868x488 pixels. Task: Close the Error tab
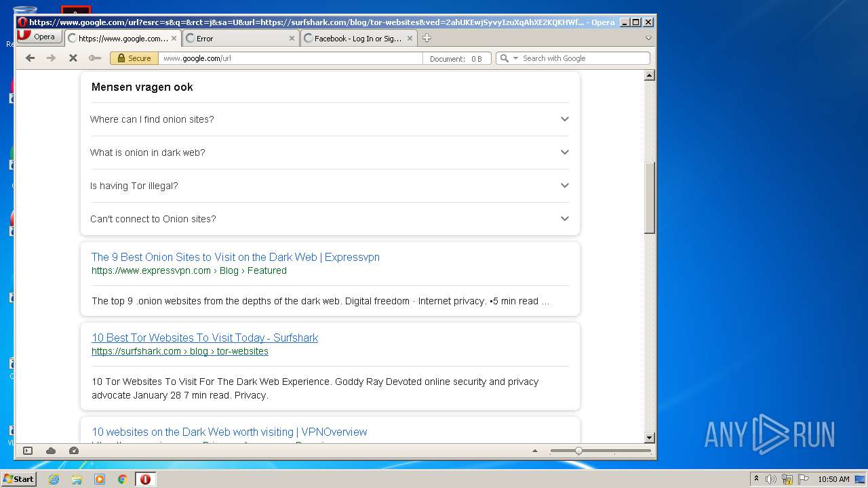click(292, 39)
